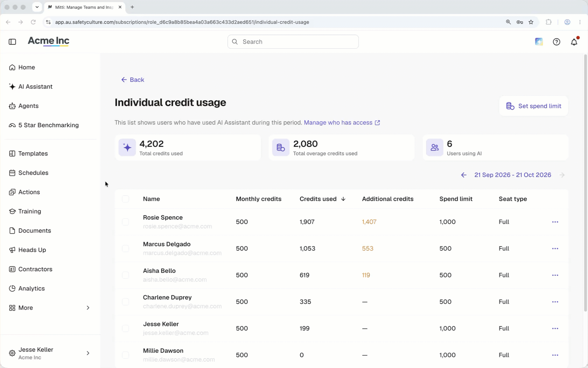Click the Back link
This screenshot has height=368, width=588.
click(133, 80)
